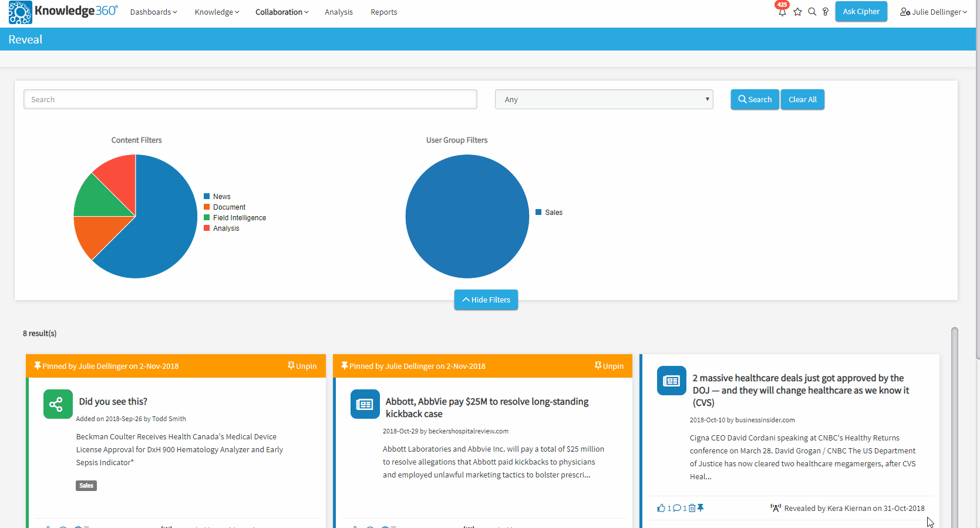The width and height of the screenshot is (980, 528).
Task: Expand the Collaboration menu
Action: [282, 12]
